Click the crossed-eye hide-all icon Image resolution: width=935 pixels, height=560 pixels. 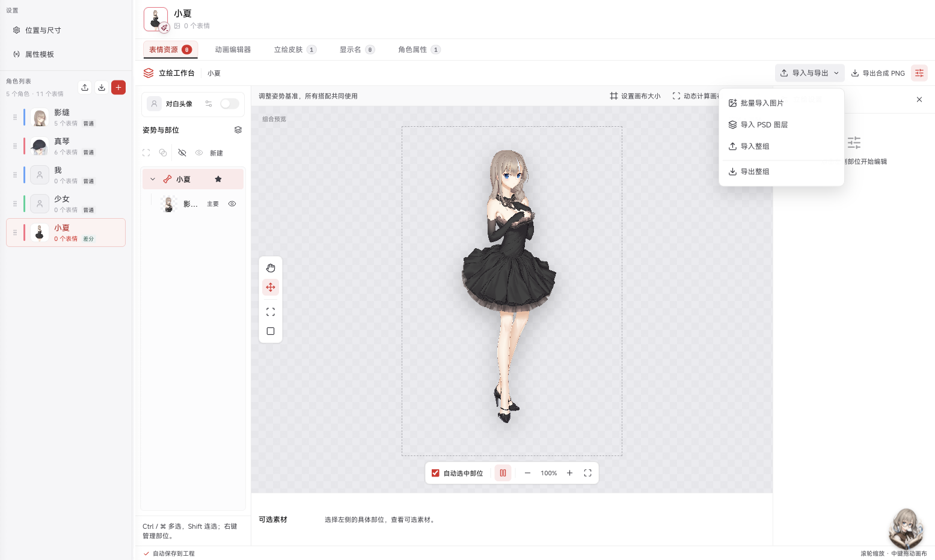tap(182, 153)
